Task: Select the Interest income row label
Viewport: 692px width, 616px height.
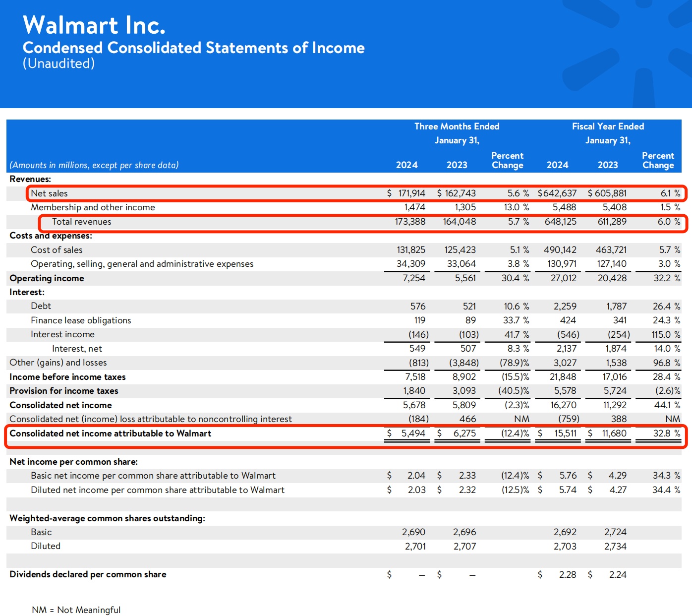Action: [x=62, y=334]
